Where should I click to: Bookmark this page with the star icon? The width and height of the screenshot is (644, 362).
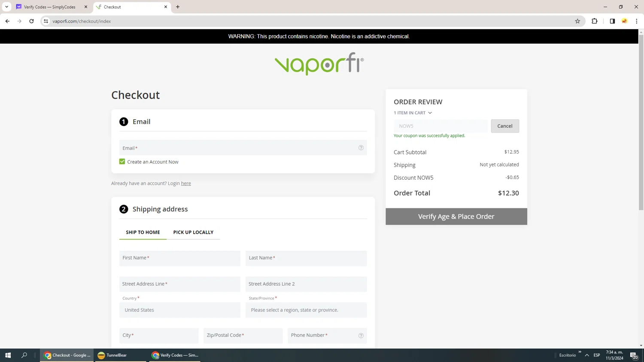pos(577,21)
